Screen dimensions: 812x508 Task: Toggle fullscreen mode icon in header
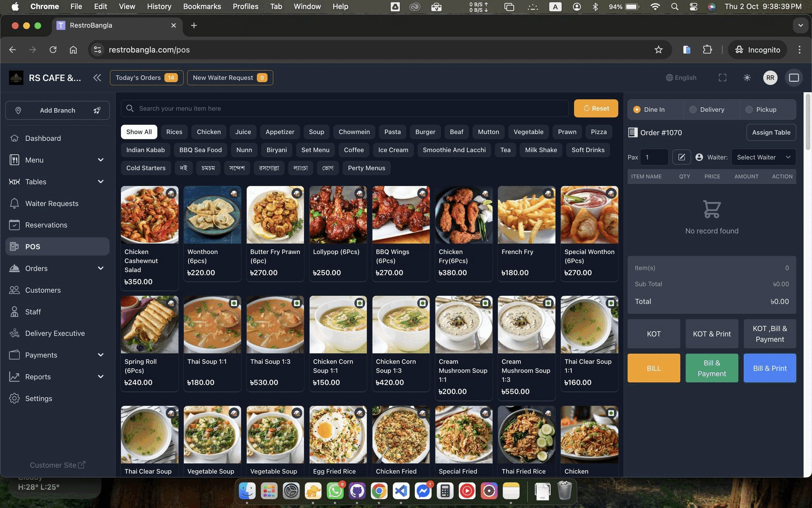coord(722,77)
